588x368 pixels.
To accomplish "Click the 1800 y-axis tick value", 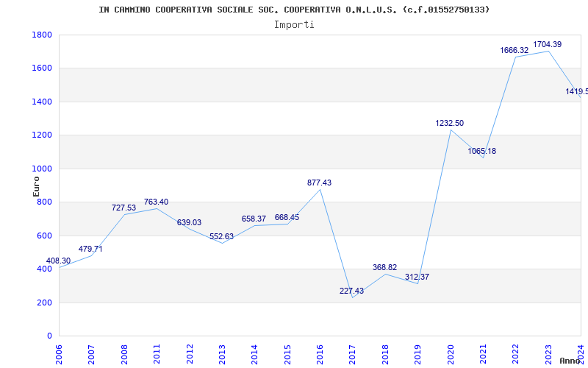I will [x=42, y=35].
